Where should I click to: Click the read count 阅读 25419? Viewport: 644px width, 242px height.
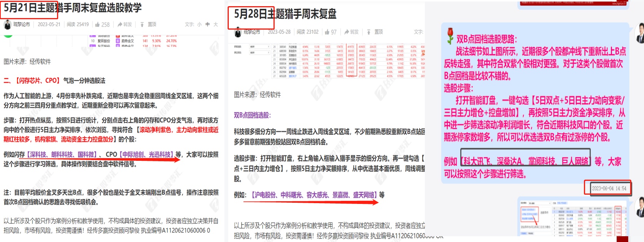pos(78,25)
